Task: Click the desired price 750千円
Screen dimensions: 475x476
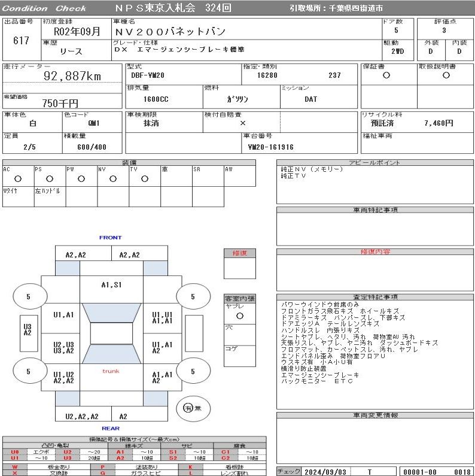Action: click(60, 103)
